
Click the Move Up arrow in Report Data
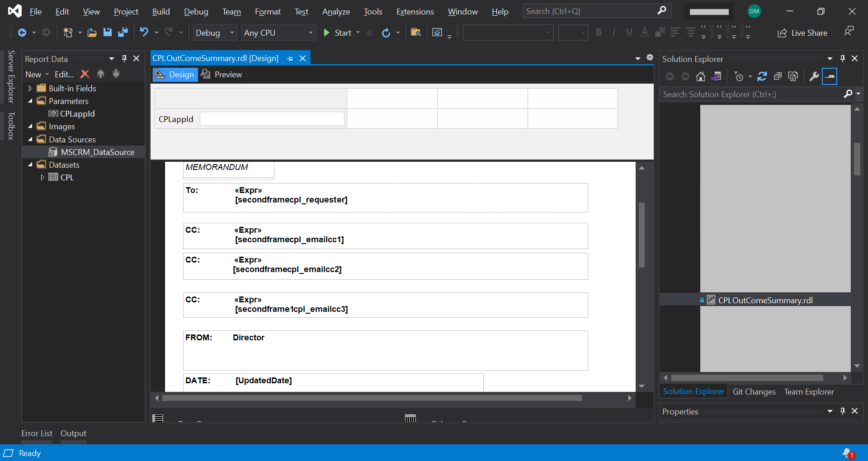click(x=101, y=74)
